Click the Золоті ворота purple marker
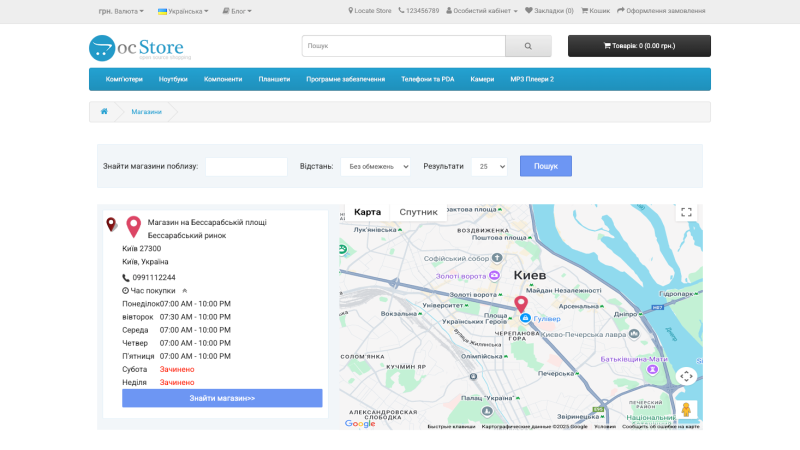This screenshot has height=450, width=800. [x=494, y=276]
